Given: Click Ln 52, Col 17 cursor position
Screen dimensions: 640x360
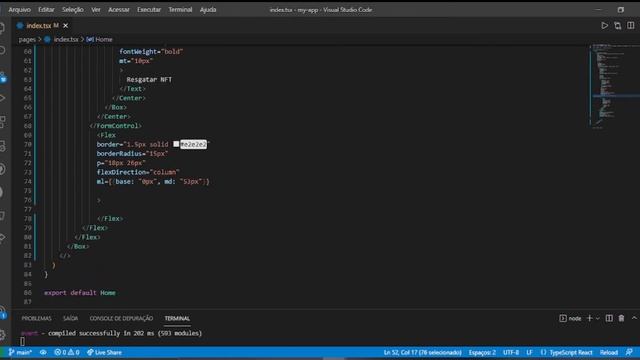Looking at the screenshot, I should [422, 352].
